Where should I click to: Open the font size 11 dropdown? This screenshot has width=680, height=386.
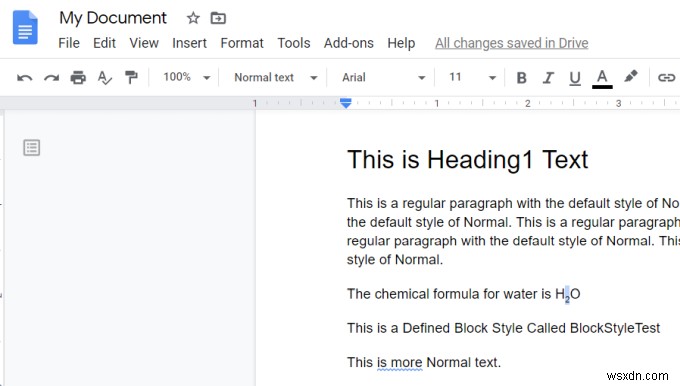pos(472,77)
